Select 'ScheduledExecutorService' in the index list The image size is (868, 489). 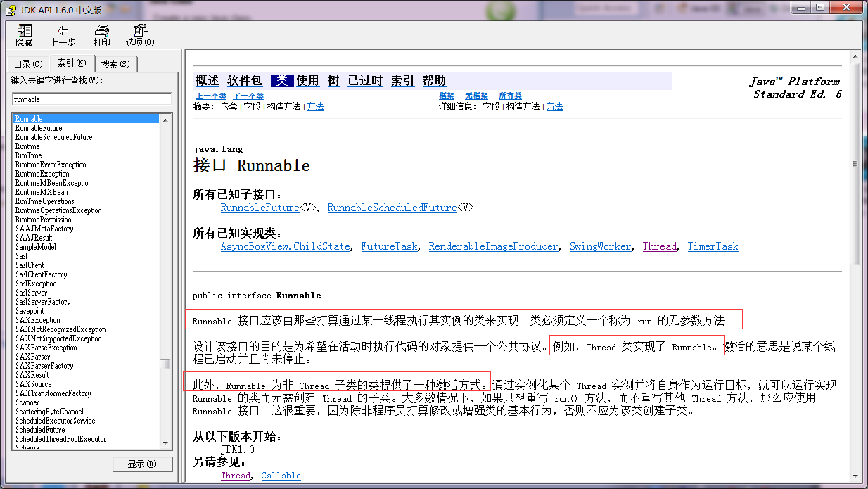55,421
